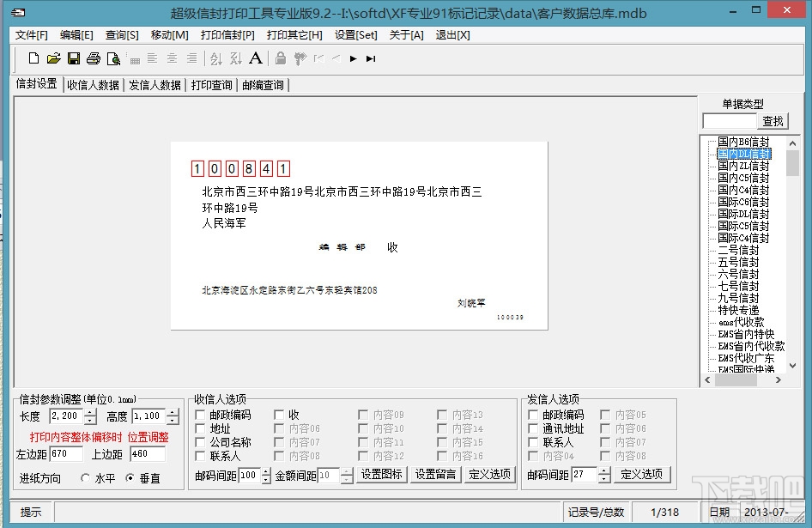Click the font letter A icon
812x528 pixels.
click(255, 58)
